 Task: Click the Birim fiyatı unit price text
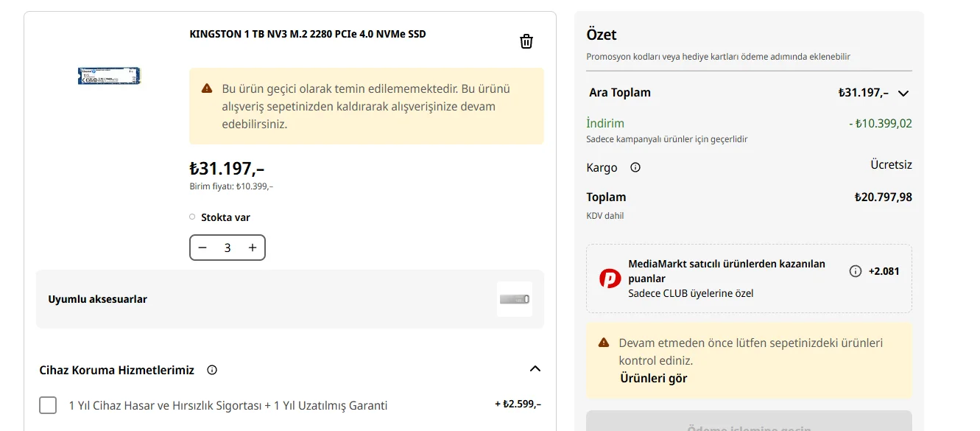click(231, 186)
